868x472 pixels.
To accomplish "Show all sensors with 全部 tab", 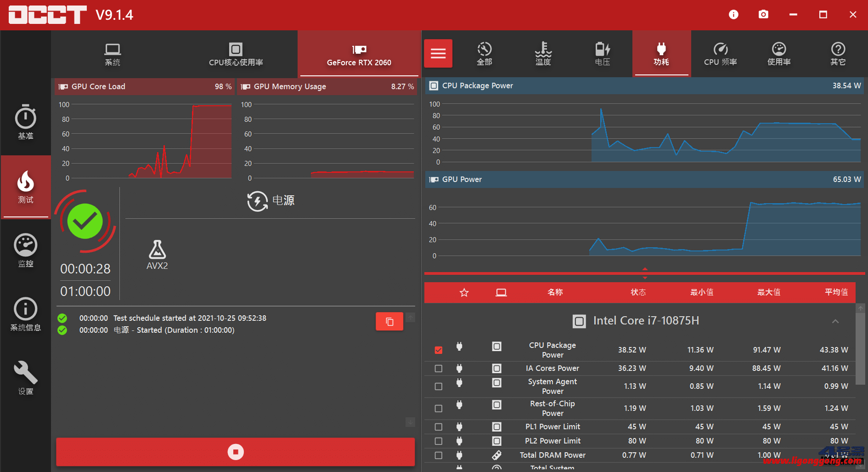I will [485, 54].
